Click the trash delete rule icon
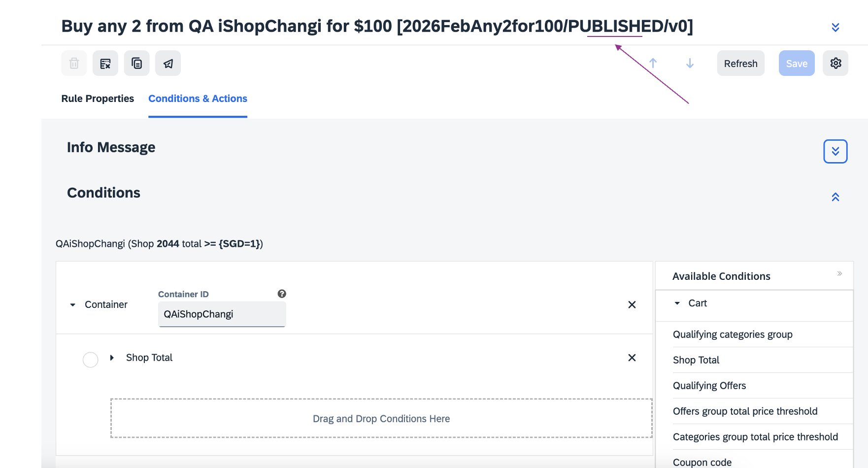The image size is (868, 468). pyautogui.click(x=74, y=64)
